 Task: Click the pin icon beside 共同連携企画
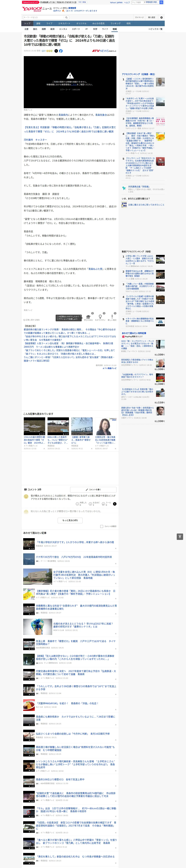[124, 188]
